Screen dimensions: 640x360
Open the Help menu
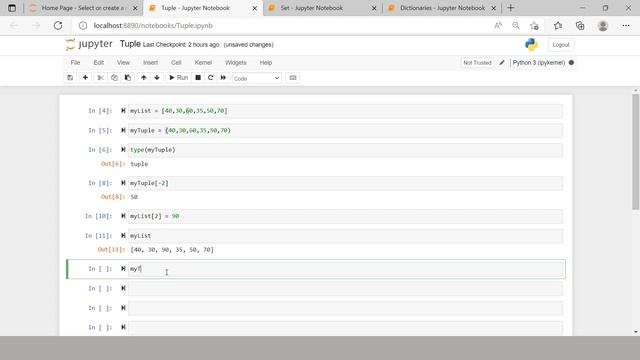pyautogui.click(x=266, y=62)
